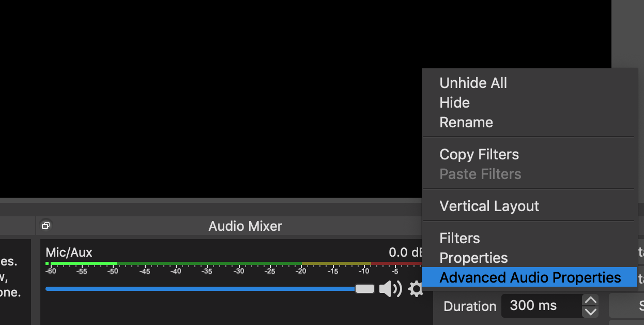644x325 pixels.
Task: Open Advanced Audio Properties
Action: (x=529, y=277)
